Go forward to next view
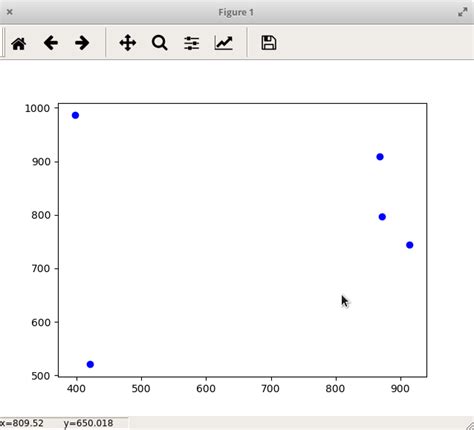The image size is (474, 430). click(x=82, y=43)
